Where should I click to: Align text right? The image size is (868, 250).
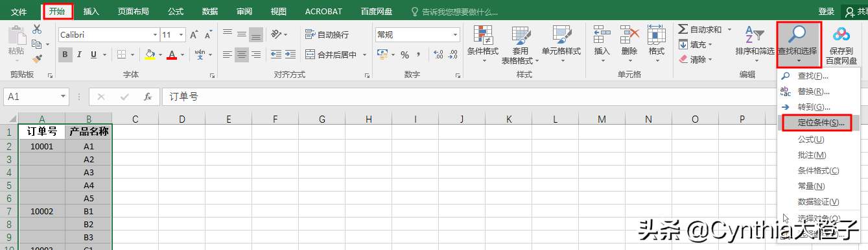coord(255,55)
